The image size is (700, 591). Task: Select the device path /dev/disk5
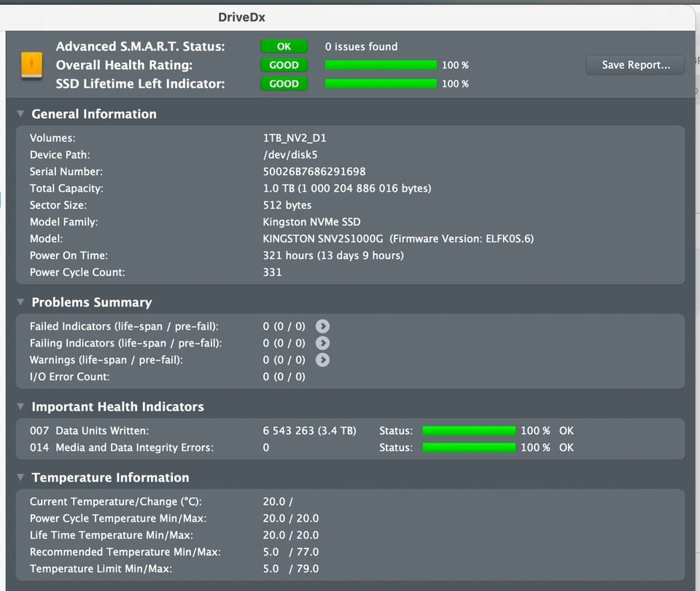[x=290, y=155]
